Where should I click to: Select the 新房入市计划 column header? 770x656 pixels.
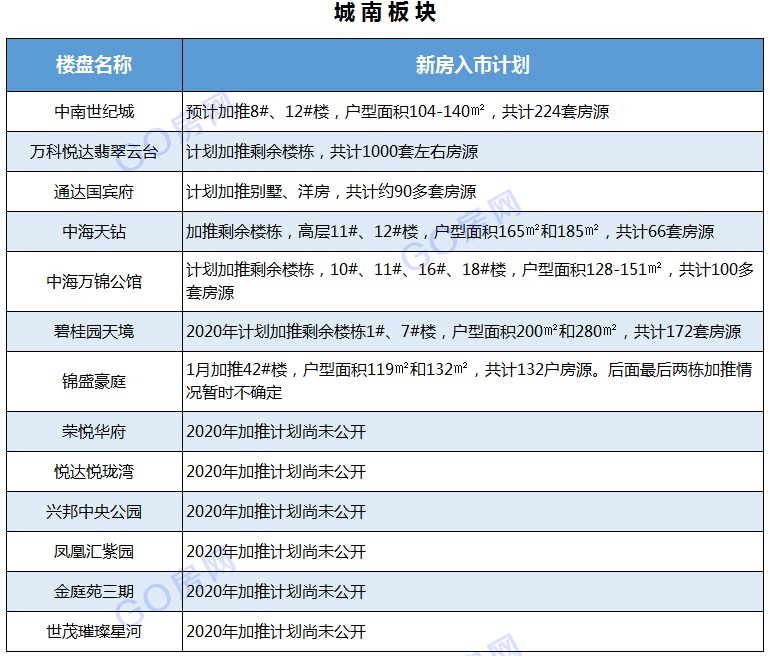point(472,66)
